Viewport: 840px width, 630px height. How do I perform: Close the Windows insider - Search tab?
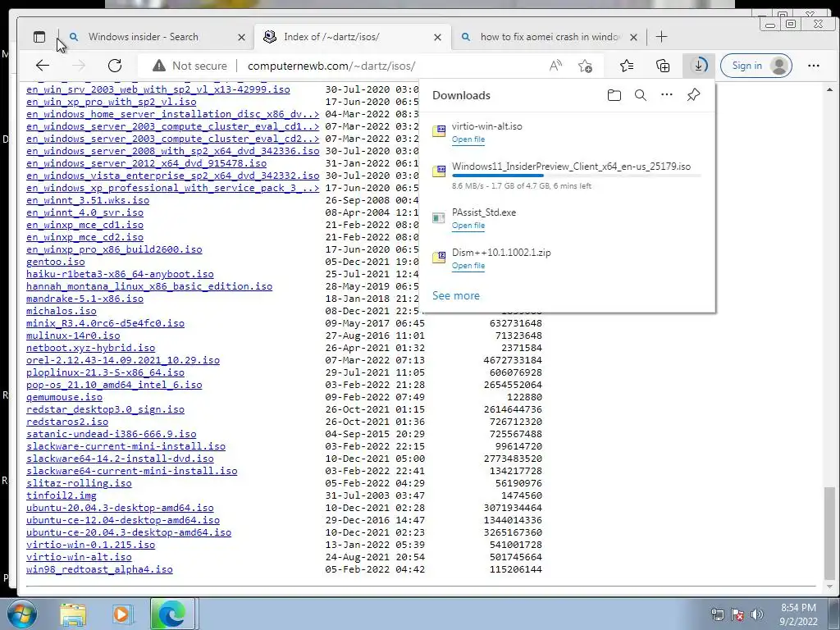pos(242,38)
